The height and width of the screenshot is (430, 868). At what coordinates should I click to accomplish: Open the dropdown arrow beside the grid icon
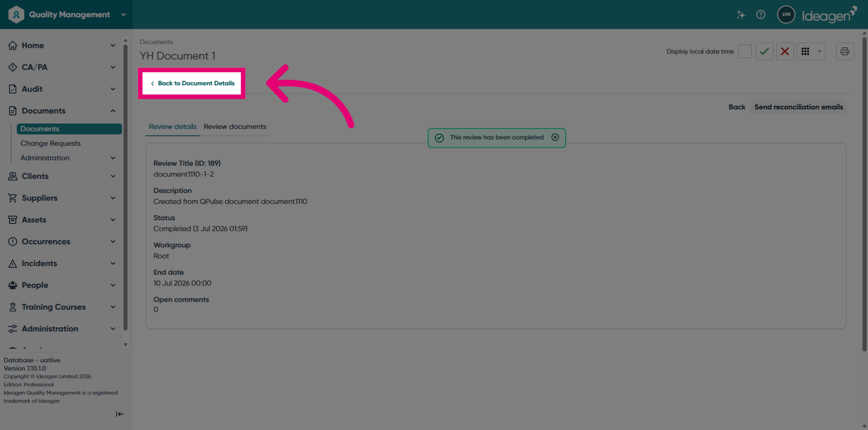819,52
